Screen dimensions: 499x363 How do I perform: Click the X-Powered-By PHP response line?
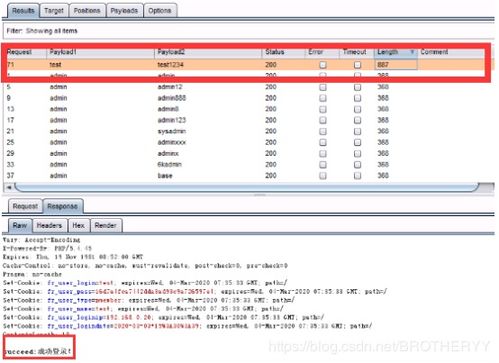click(x=47, y=248)
